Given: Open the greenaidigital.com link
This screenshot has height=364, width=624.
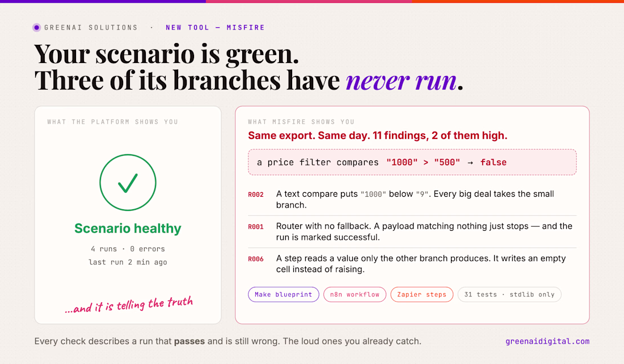Looking at the screenshot, I should point(547,341).
